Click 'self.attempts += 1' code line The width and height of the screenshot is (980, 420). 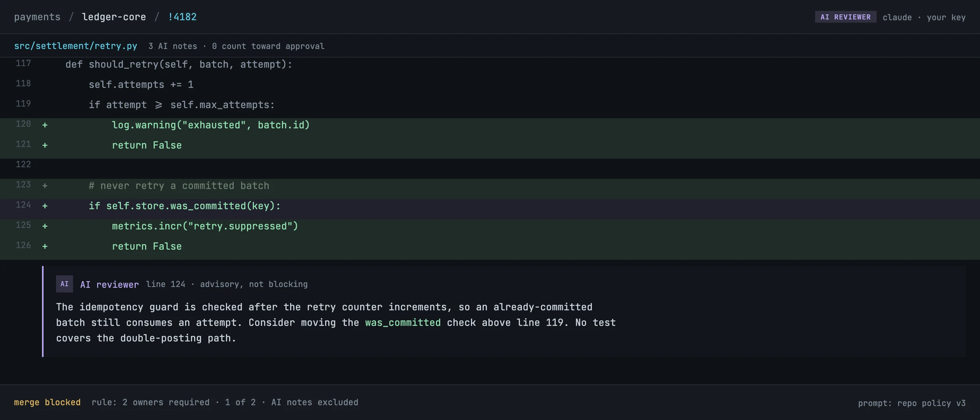141,85
